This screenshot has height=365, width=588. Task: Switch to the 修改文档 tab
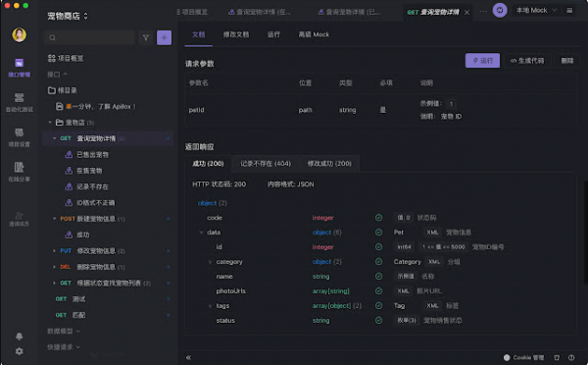pyautogui.click(x=236, y=34)
